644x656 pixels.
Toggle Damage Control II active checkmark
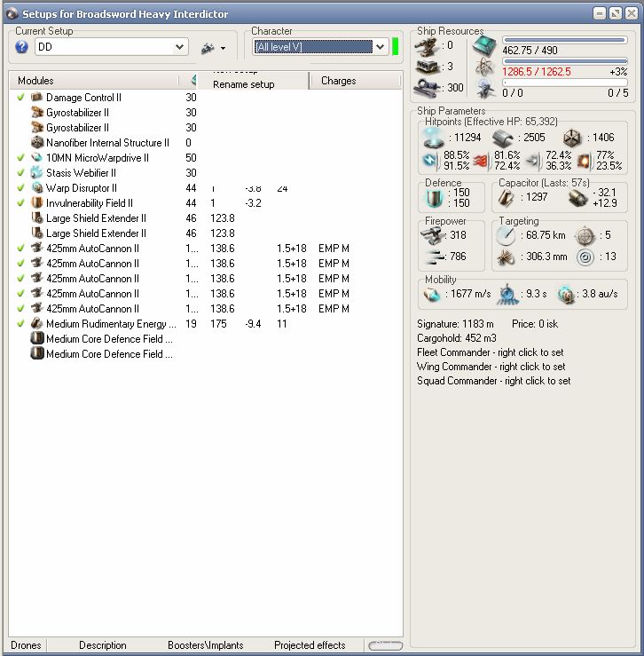pos(20,97)
